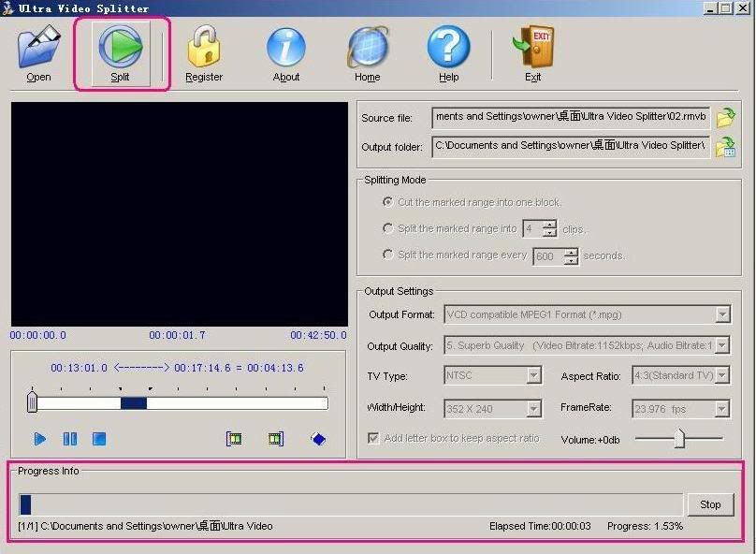Click the blue diamond reset marks icon
Viewport: 756px width, 554px height.
318,439
